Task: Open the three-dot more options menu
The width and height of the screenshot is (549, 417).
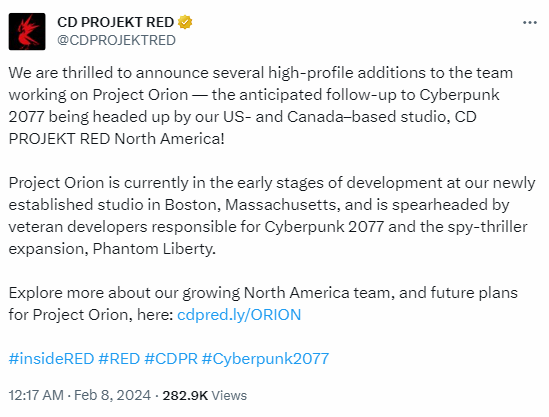Action: pos(529,23)
